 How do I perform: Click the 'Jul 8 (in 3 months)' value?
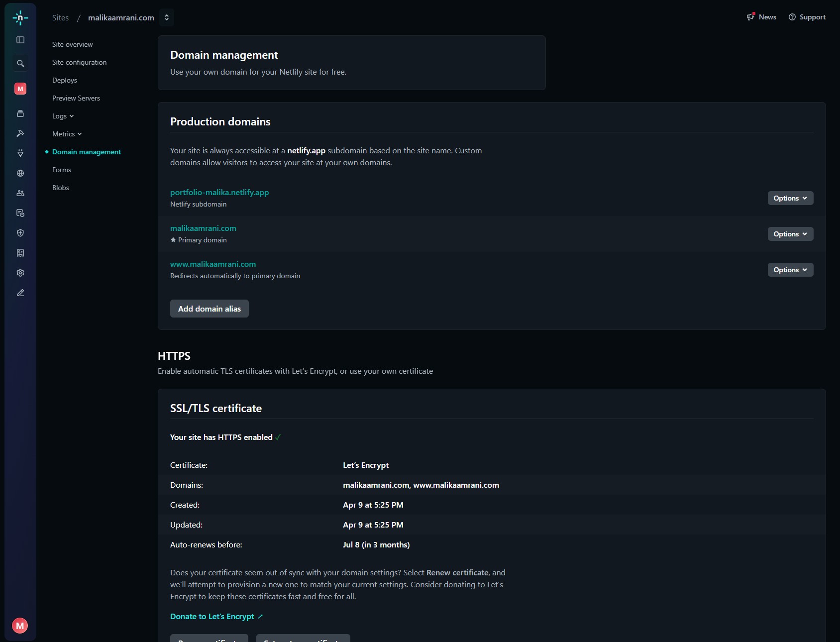click(376, 544)
